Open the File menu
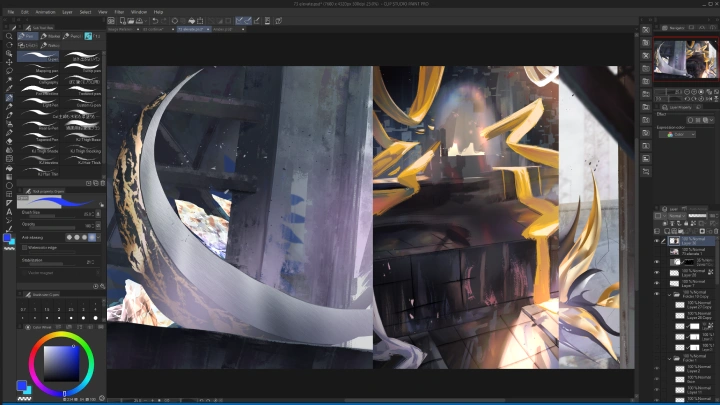The width and height of the screenshot is (720, 405). point(11,12)
